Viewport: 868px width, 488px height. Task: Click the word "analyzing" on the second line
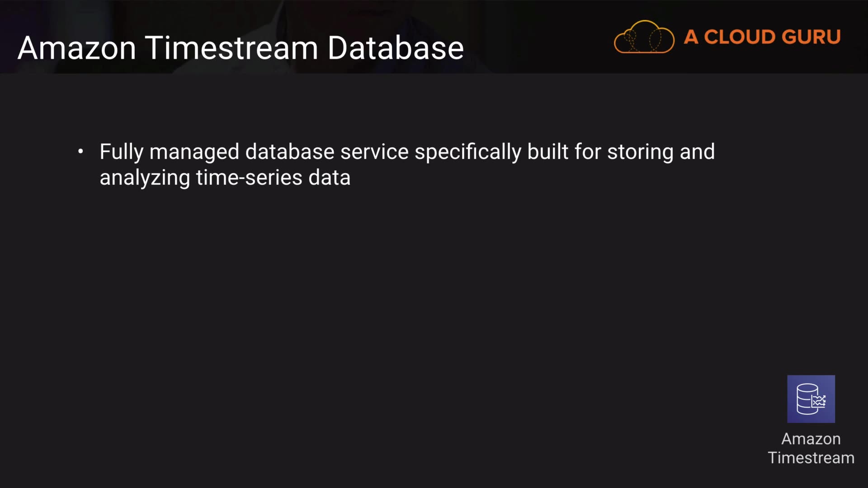[145, 178]
